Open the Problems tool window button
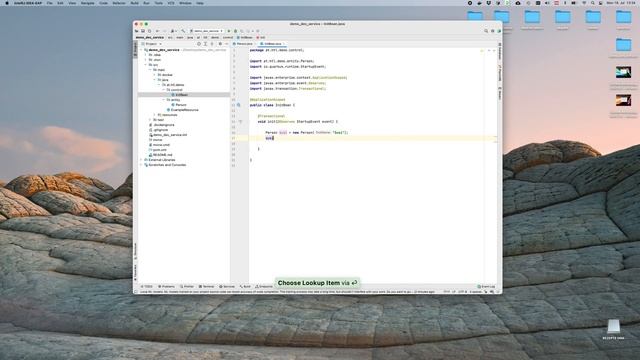640x360 pixels. (x=166, y=287)
